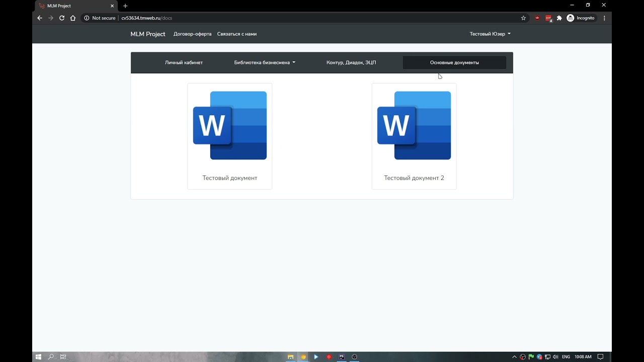
Task: Select the MLM Project browser tab
Action: tap(77, 6)
